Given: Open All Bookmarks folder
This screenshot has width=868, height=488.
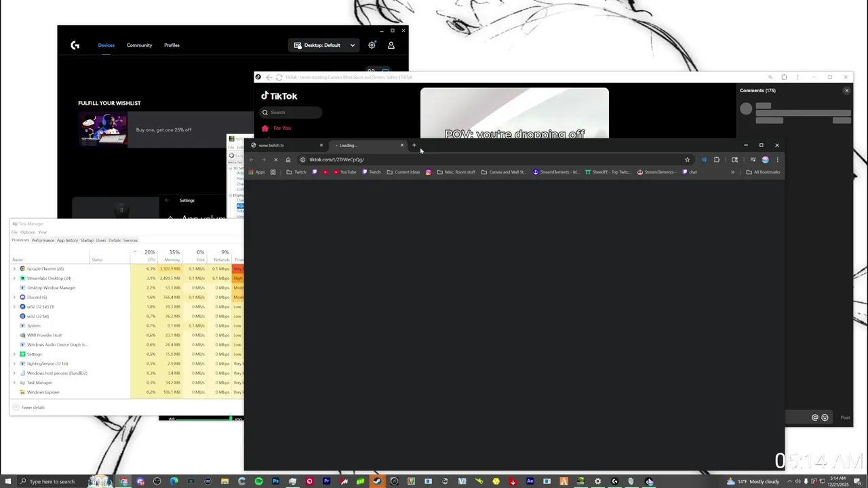Looking at the screenshot, I should tap(763, 172).
